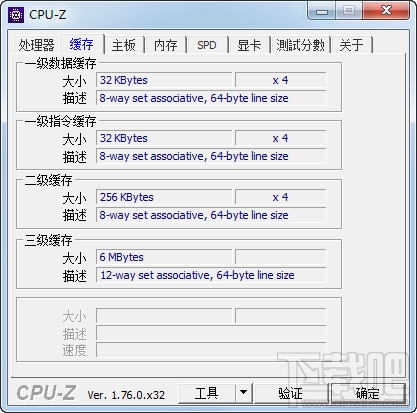Select 一级指令缓存 size 32 KBytes field
The image size is (417, 413).
[164, 138]
